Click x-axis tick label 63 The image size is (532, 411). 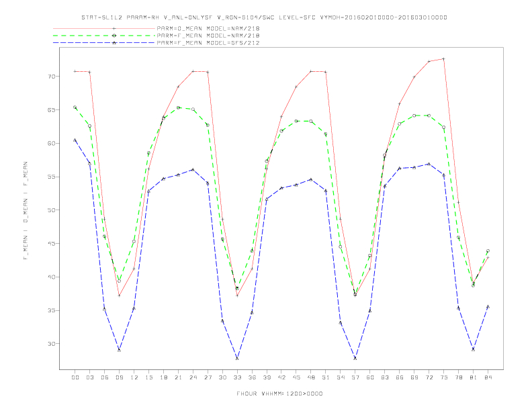tap(385, 377)
